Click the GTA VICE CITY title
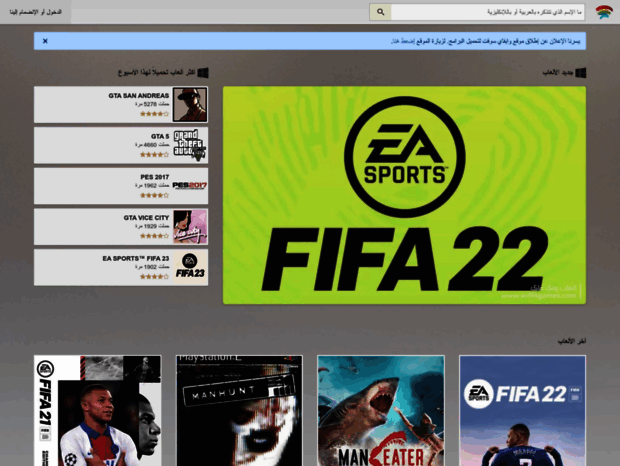The image size is (620, 466). 146,218
